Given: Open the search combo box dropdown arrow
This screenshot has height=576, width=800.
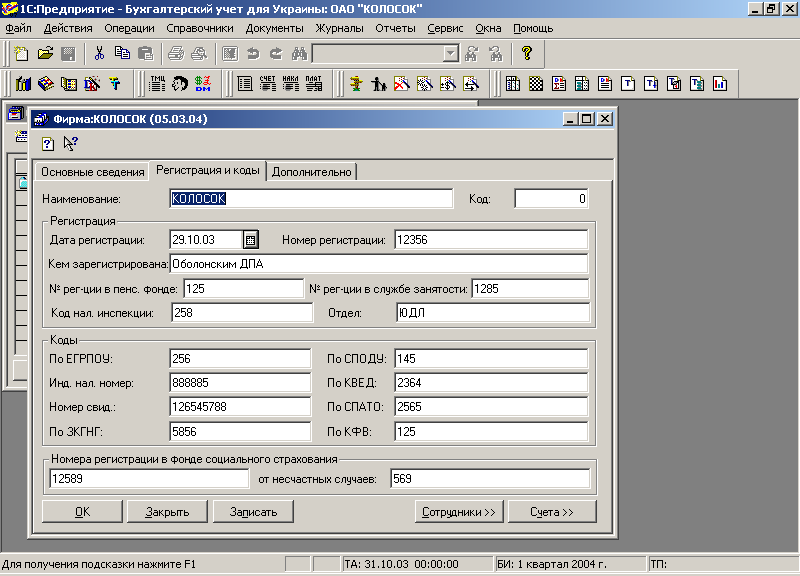Looking at the screenshot, I should pyautogui.click(x=450, y=54).
